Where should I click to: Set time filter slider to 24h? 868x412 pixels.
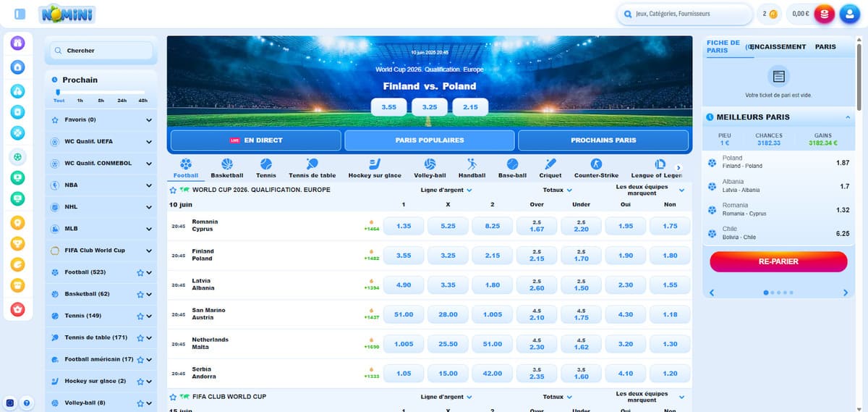point(122,101)
